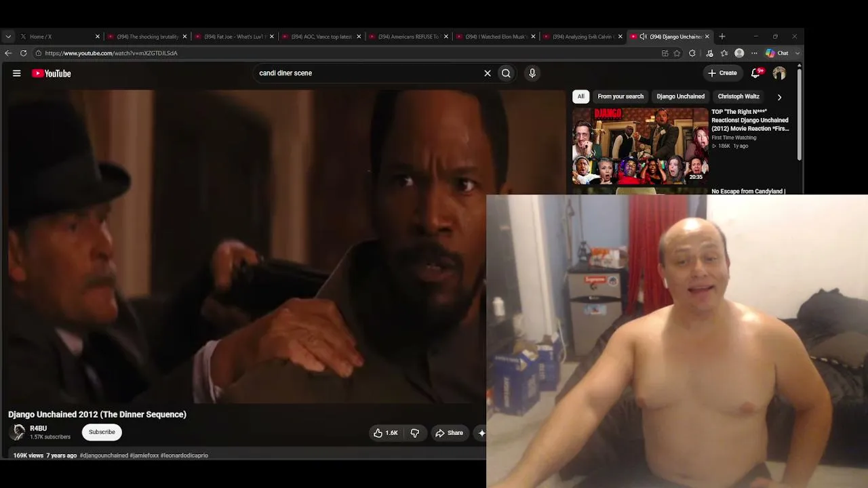
Task: Expand the tab search dropdown arrow
Action: [8, 37]
